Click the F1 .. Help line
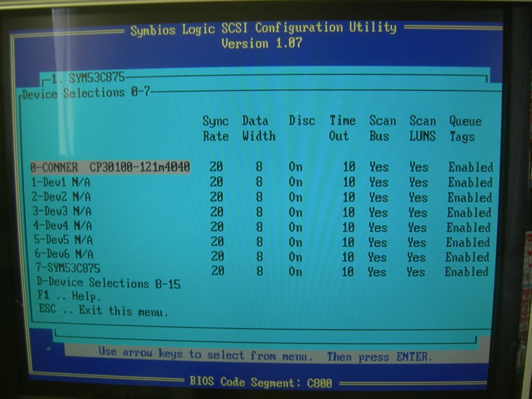The width and height of the screenshot is (532, 399). coord(69,296)
